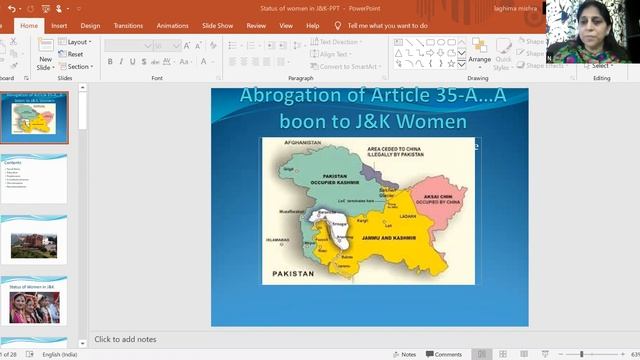The width and height of the screenshot is (640, 360).
Task: Clear all formatting icon
Action: [213, 46]
